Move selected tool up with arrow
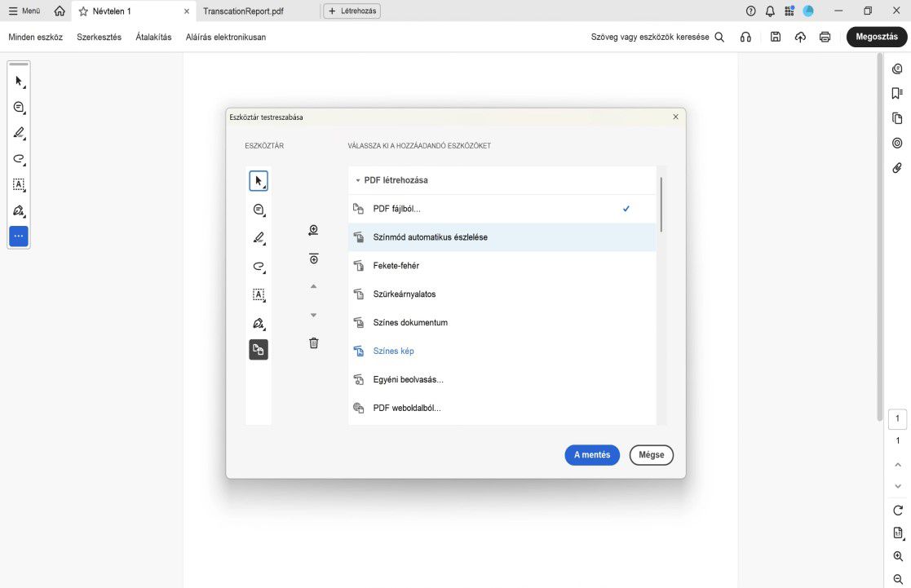Image resolution: width=911 pixels, height=588 pixels. 314,286
